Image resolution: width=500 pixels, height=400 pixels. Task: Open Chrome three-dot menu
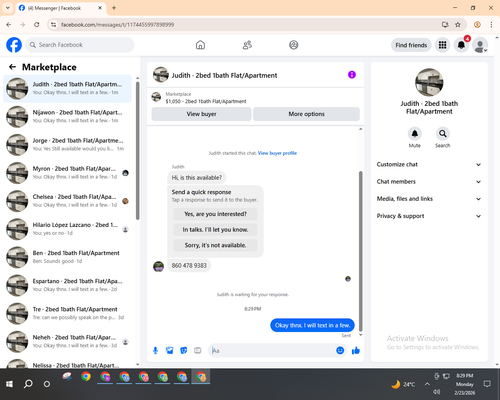pos(491,25)
